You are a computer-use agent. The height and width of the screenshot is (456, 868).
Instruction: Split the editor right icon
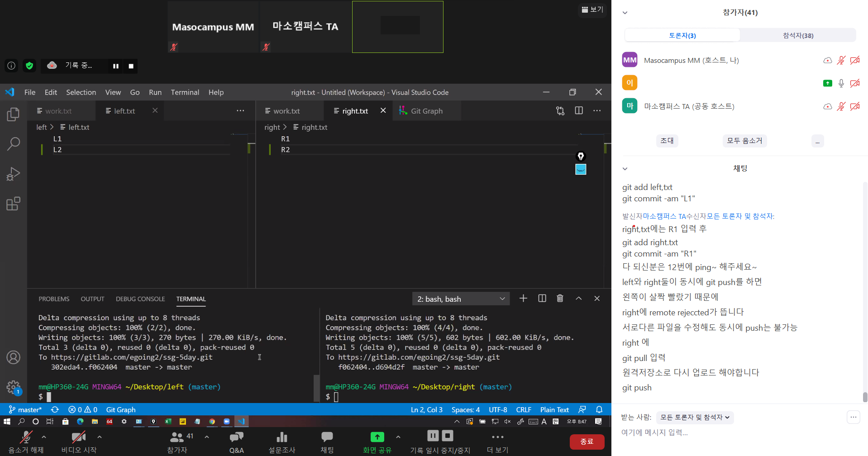pos(578,111)
